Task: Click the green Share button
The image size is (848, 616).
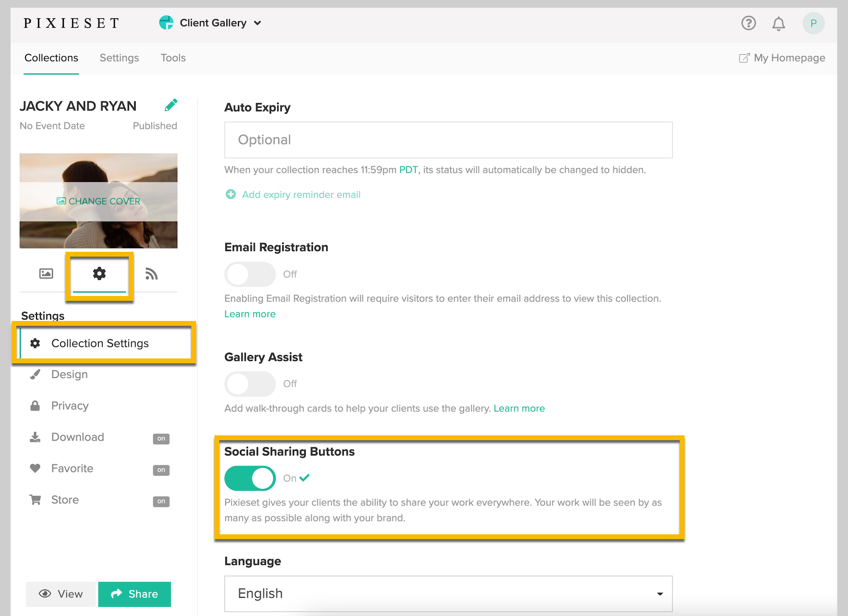Action: click(x=135, y=594)
